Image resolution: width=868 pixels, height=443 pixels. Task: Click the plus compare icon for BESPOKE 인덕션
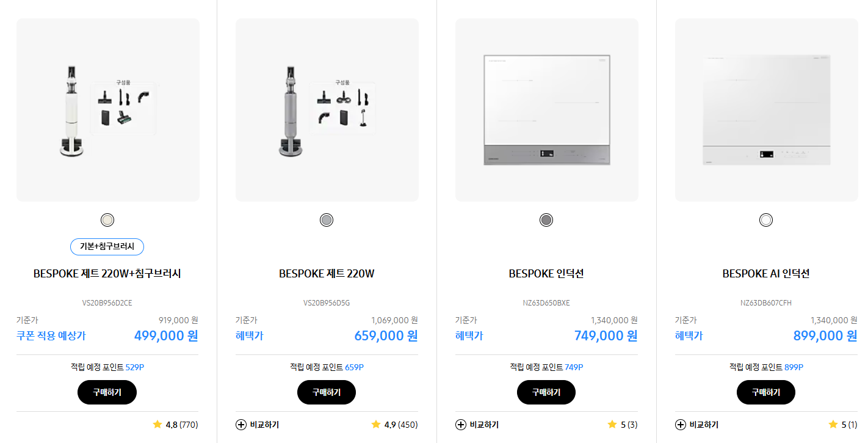pyautogui.click(x=460, y=425)
